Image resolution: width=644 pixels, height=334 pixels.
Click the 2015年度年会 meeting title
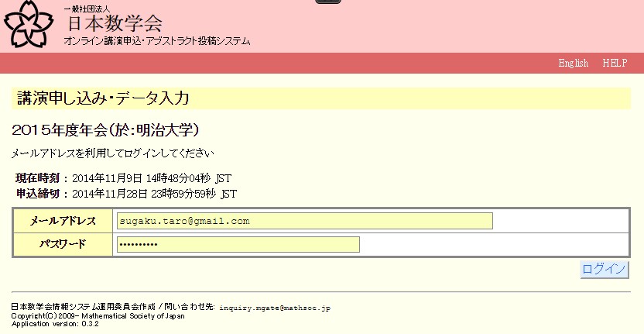[x=111, y=128]
